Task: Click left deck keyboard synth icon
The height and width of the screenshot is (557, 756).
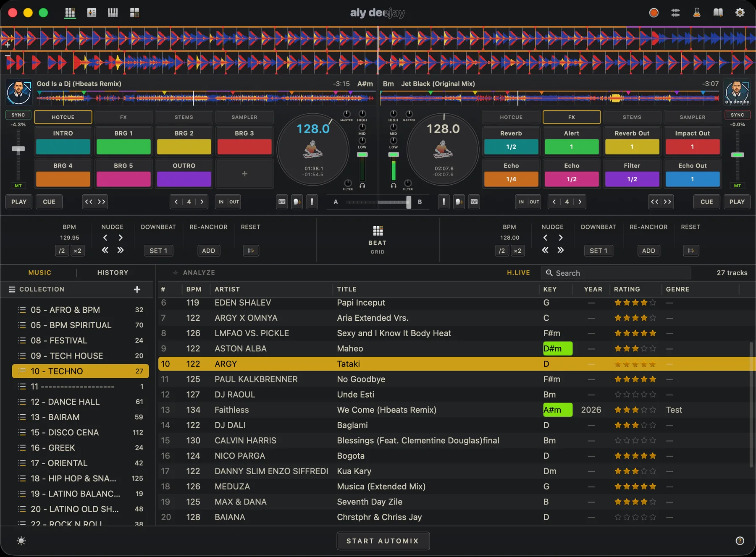Action: click(282, 202)
